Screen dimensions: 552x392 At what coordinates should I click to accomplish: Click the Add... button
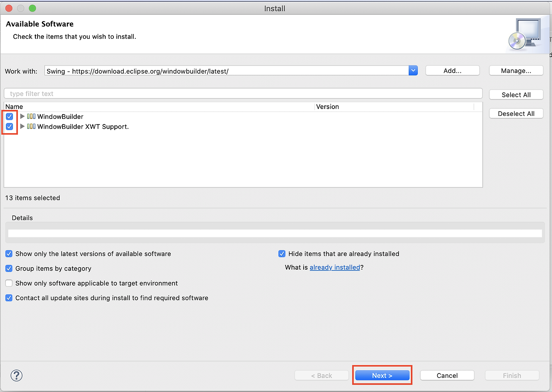point(452,71)
